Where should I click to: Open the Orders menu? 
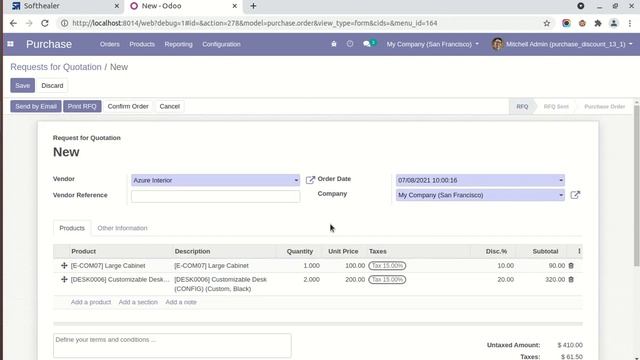110,44
